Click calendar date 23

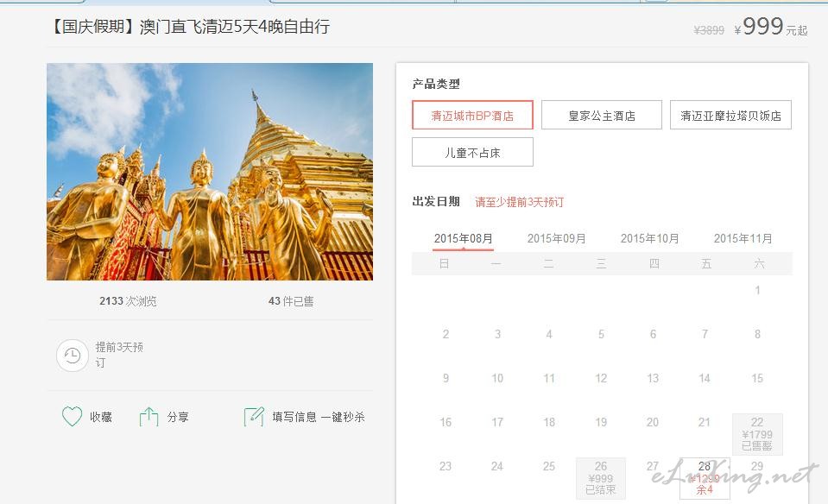tap(446, 466)
